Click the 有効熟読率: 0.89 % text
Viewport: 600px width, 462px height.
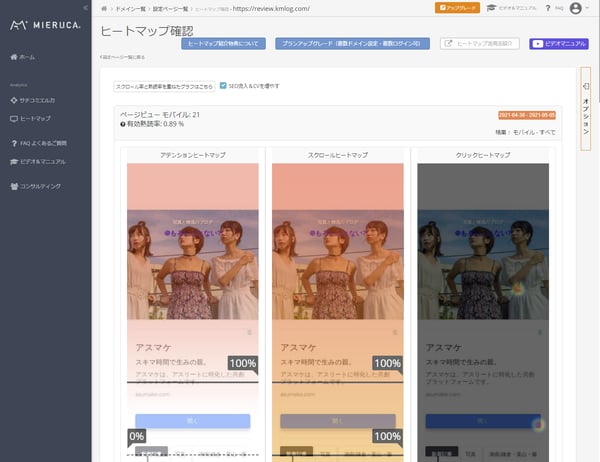click(x=155, y=124)
